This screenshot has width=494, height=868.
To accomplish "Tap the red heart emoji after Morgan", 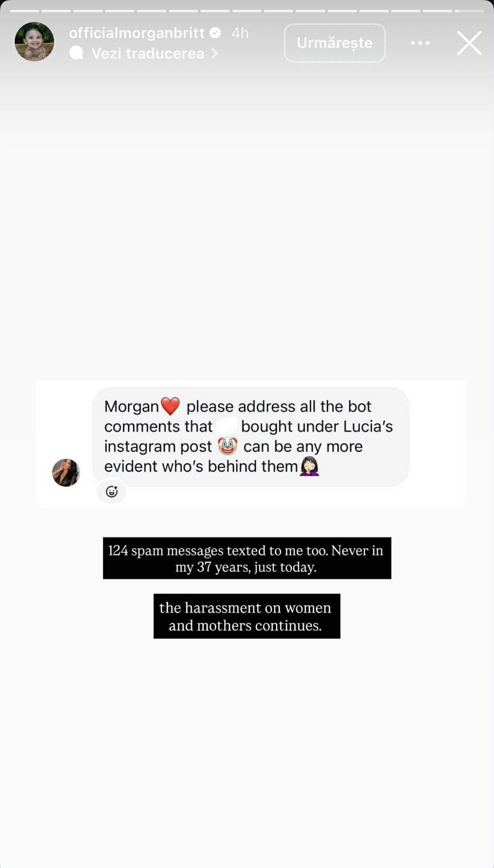I will coord(170,406).
